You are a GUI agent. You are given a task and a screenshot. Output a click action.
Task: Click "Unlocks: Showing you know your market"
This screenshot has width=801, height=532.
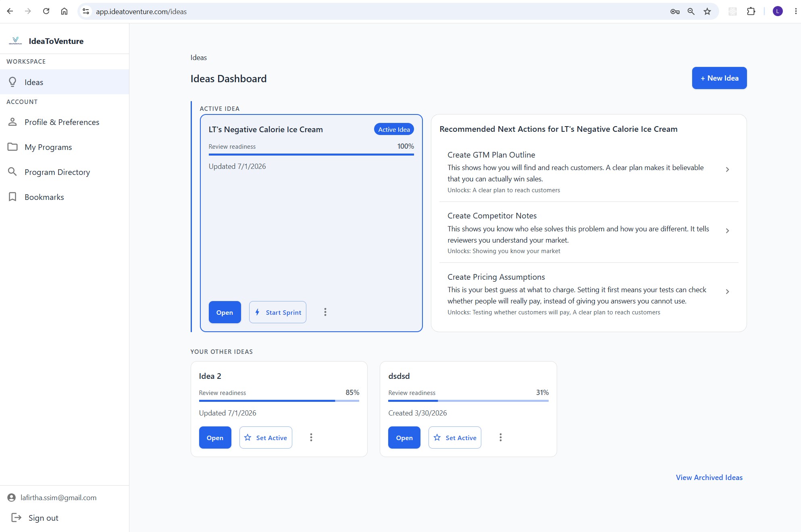click(x=503, y=251)
